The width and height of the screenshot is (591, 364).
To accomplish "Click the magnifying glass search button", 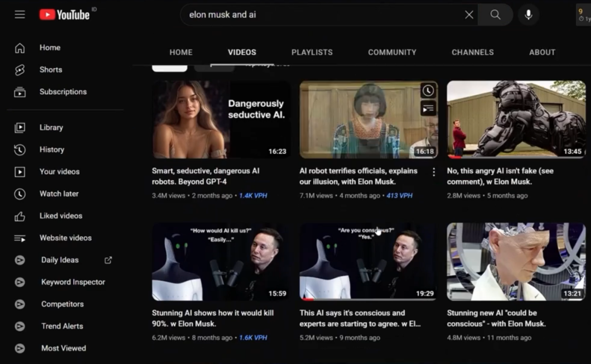I will [x=495, y=15].
